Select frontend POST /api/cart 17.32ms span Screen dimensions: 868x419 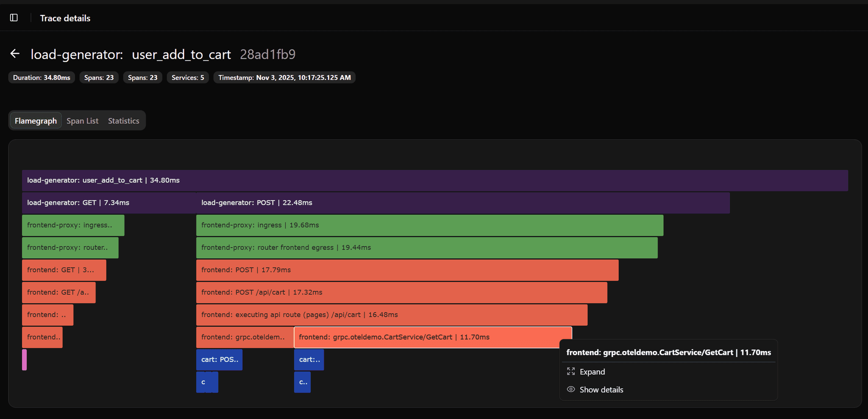pos(401,293)
